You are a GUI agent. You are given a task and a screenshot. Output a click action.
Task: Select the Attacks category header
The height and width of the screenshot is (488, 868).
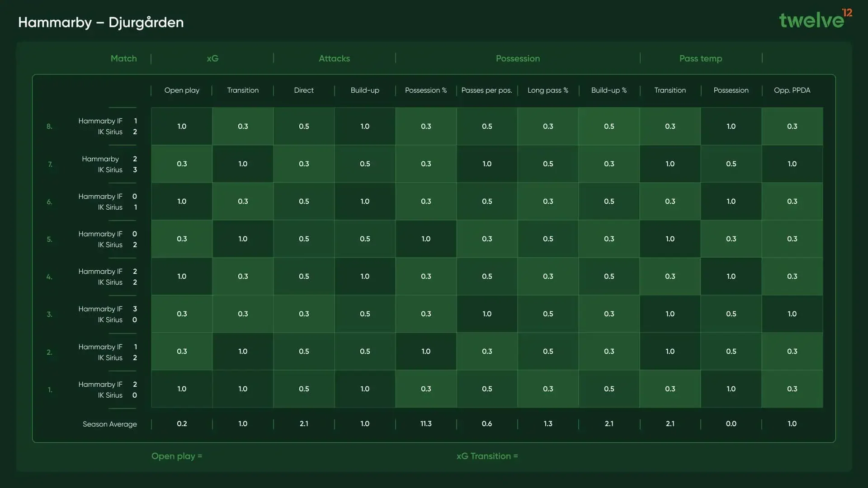click(334, 58)
